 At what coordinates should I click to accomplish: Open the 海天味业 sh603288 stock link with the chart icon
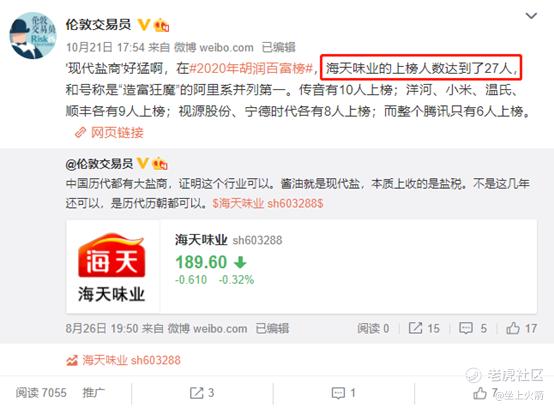pyautogui.click(x=123, y=360)
